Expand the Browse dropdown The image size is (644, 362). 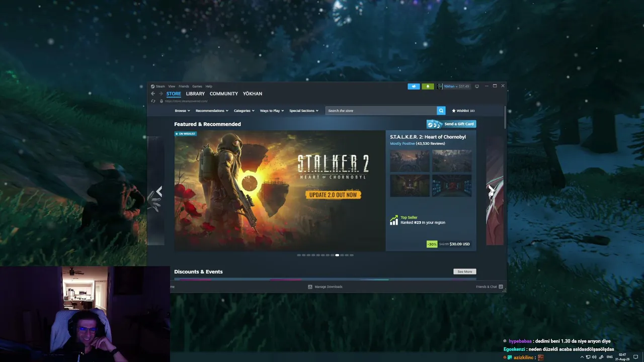[182, 111]
